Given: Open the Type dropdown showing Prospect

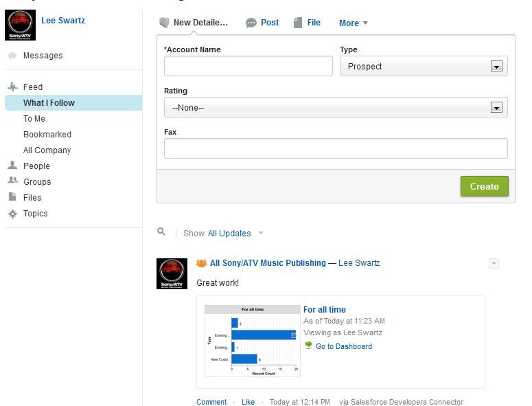Looking at the screenshot, I should tap(424, 66).
